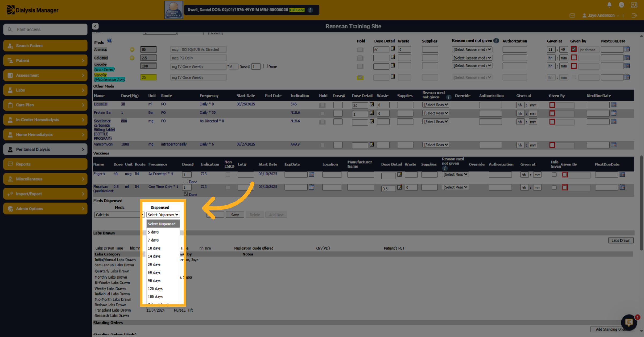Open the Select Dispensed dropdown
Image resolution: width=644 pixels, height=337 pixels.
163,215
